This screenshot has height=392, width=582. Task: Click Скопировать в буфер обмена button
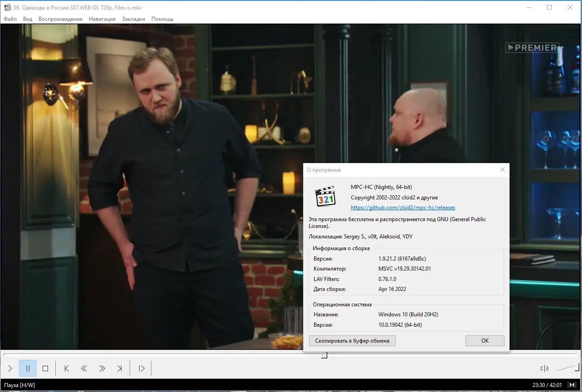[x=352, y=341]
